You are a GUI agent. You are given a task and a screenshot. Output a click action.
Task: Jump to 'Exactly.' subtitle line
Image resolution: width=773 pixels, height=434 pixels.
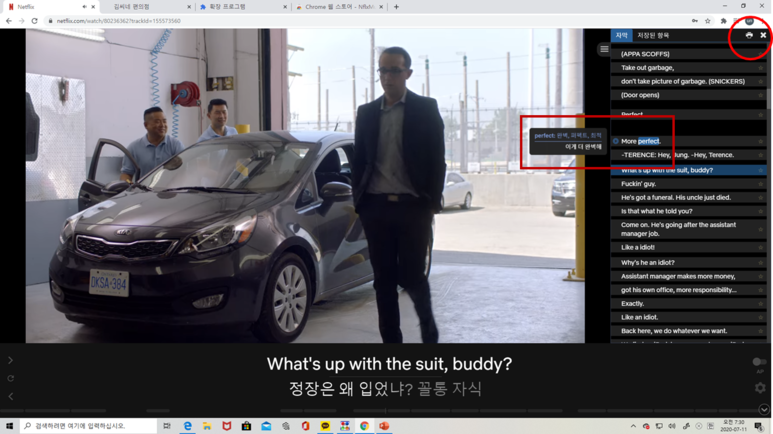[688, 304]
